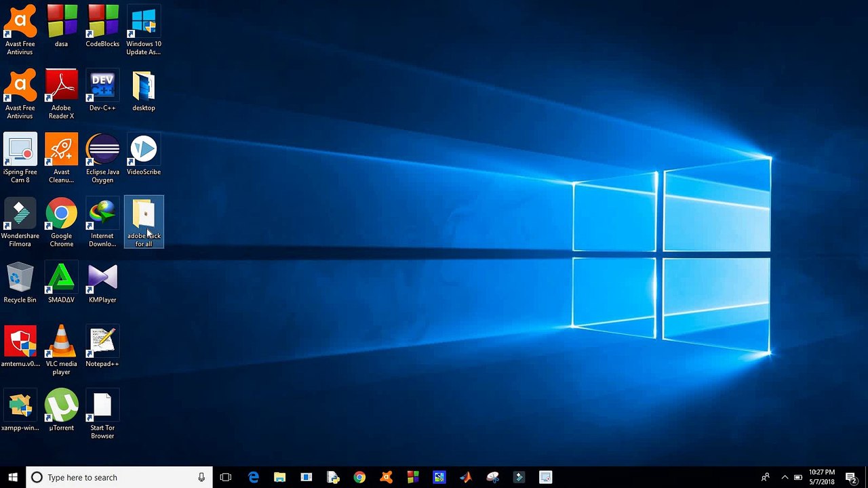Open Chrome from the taskbar
The height and width of the screenshot is (488, 868).
(x=359, y=477)
